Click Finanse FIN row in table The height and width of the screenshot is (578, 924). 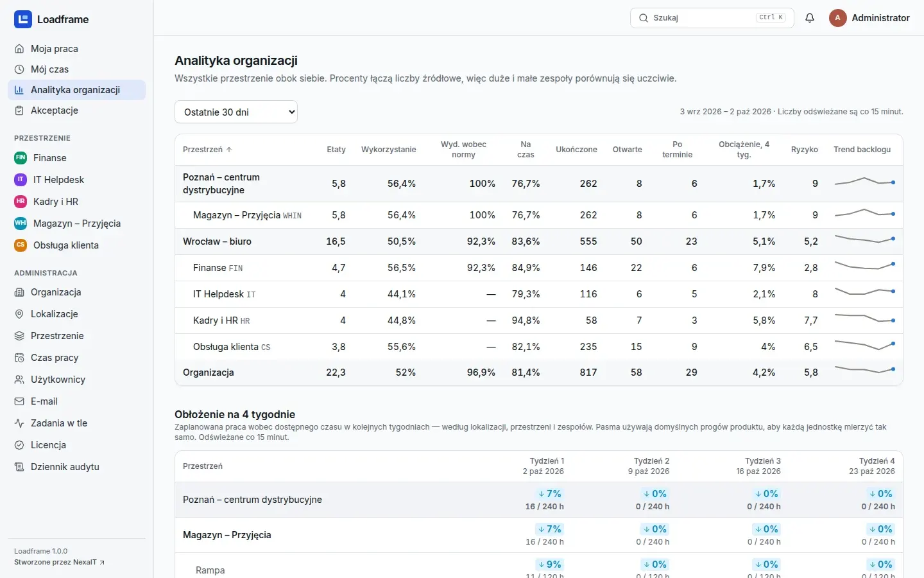539,268
